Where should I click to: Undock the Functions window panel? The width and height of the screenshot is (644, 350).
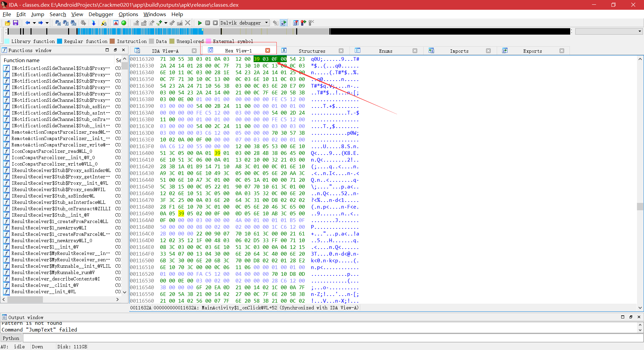(x=115, y=50)
